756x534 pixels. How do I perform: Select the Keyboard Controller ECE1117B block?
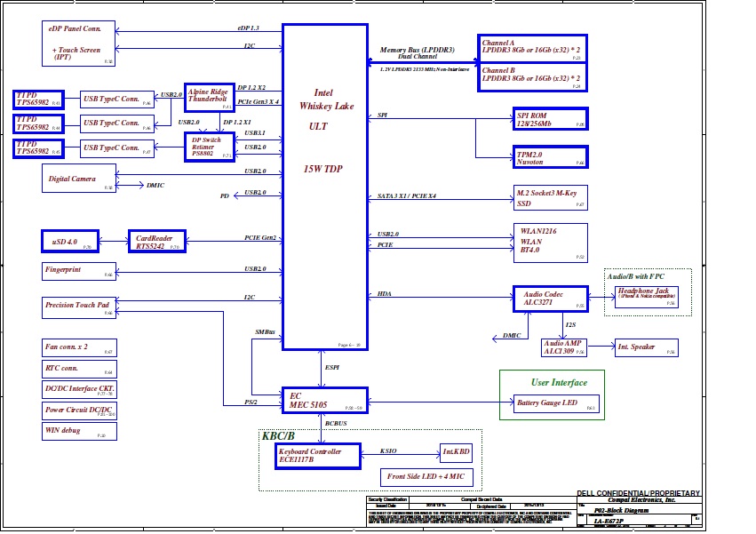318,456
